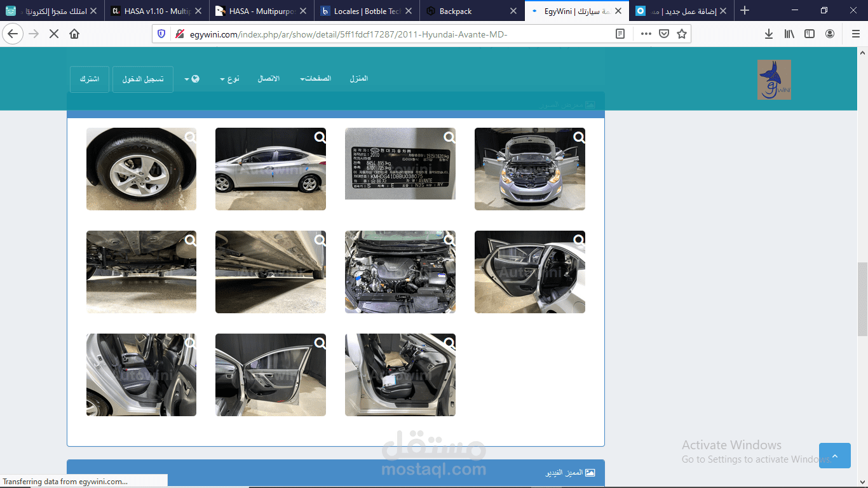Expand the نوع dropdown menu
This screenshot has height=488, width=868.
click(229, 79)
